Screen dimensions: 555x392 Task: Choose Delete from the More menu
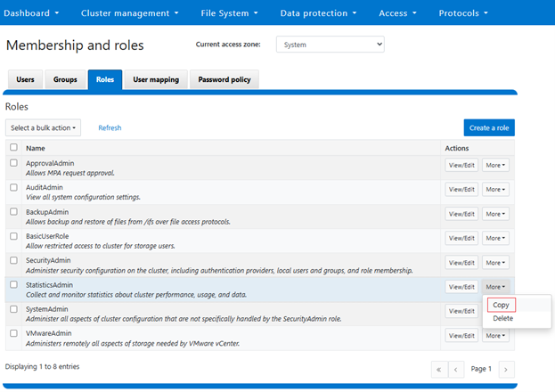pyautogui.click(x=502, y=318)
